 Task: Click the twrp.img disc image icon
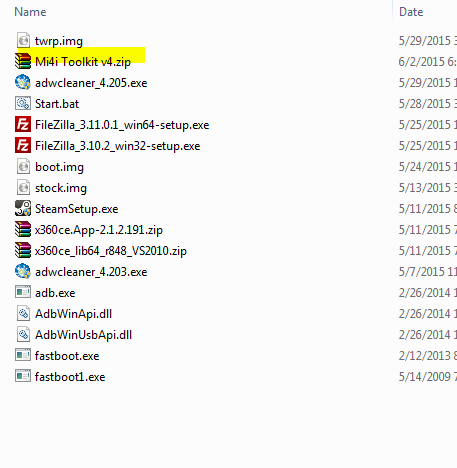pyautogui.click(x=23, y=40)
